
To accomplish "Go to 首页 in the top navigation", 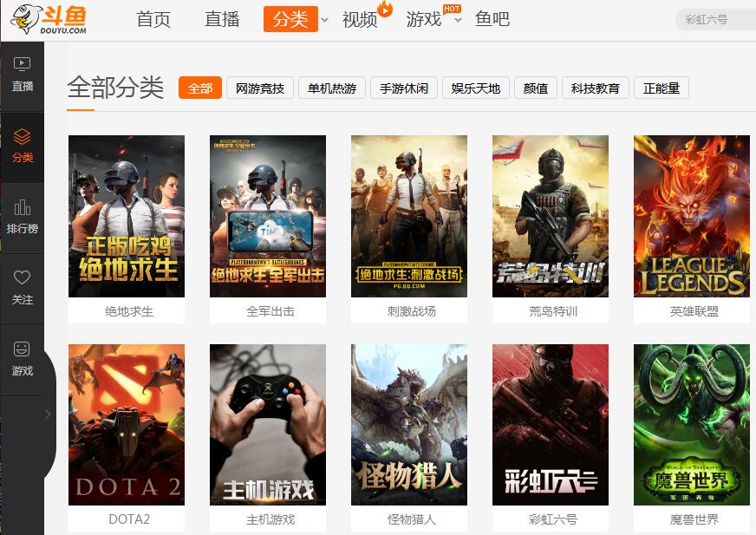I will click(153, 19).
